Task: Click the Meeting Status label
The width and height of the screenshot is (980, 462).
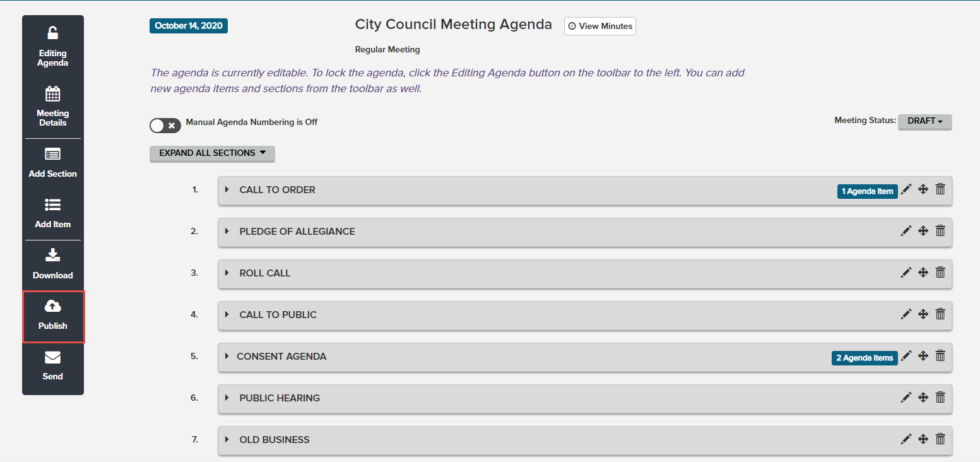Action: (865, 120)
